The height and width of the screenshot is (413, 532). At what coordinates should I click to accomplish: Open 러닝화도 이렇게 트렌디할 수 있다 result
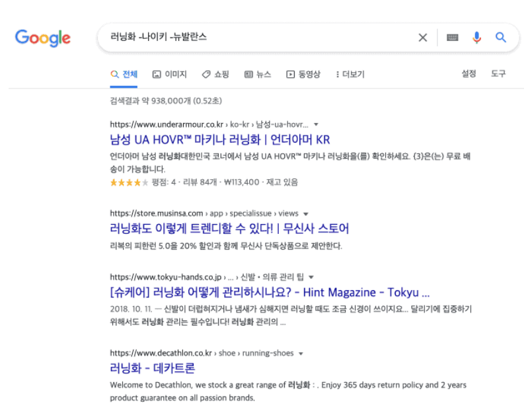click(229, 229)
